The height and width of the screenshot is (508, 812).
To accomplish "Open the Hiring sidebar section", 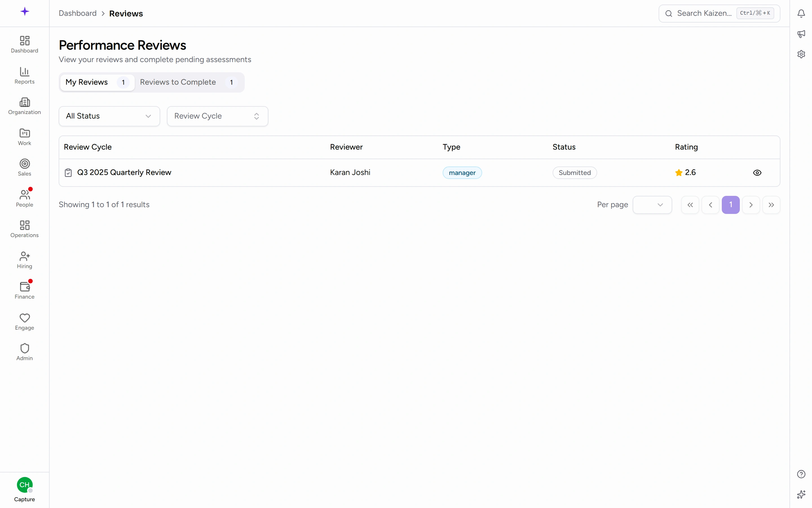I will [25, 260].
